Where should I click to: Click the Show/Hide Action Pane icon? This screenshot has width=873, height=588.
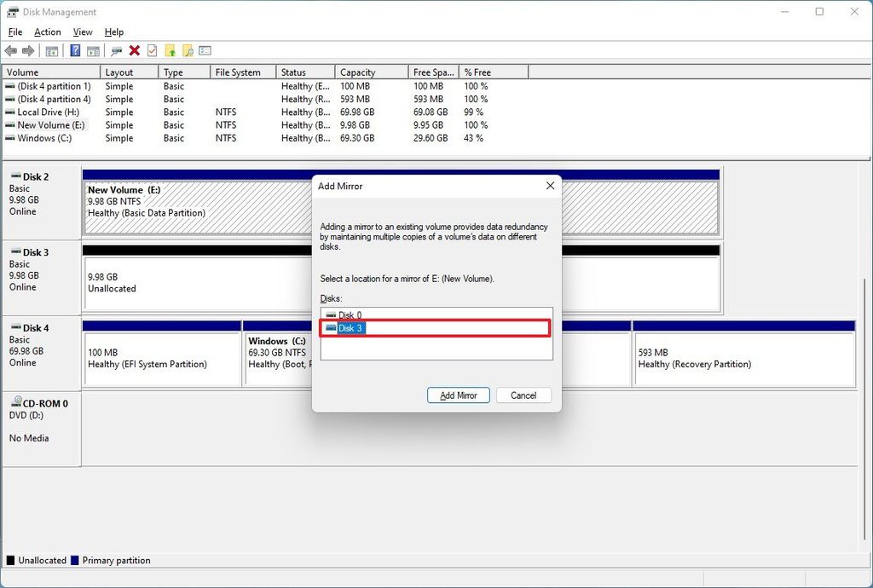[93, 50]
